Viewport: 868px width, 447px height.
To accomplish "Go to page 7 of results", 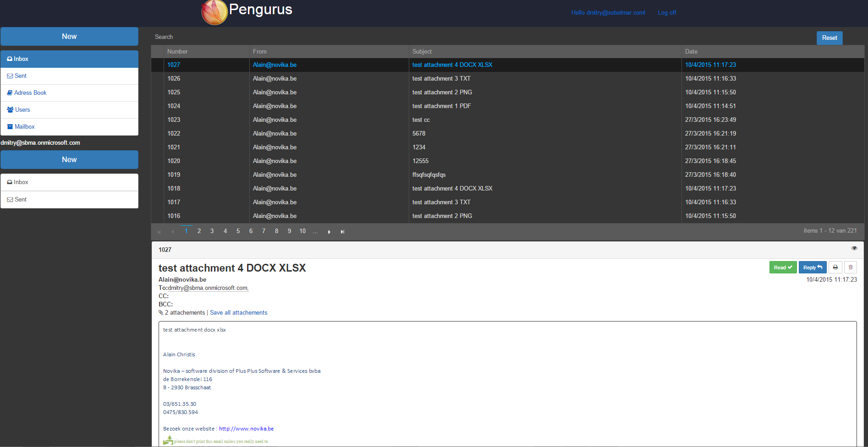I will tap(264, 231).
